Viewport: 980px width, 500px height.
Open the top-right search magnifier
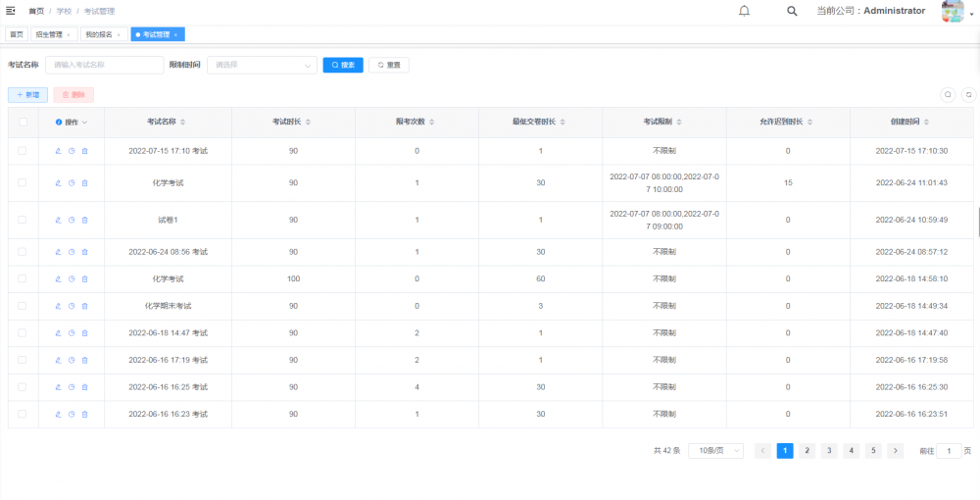click(x=792, y=11)
